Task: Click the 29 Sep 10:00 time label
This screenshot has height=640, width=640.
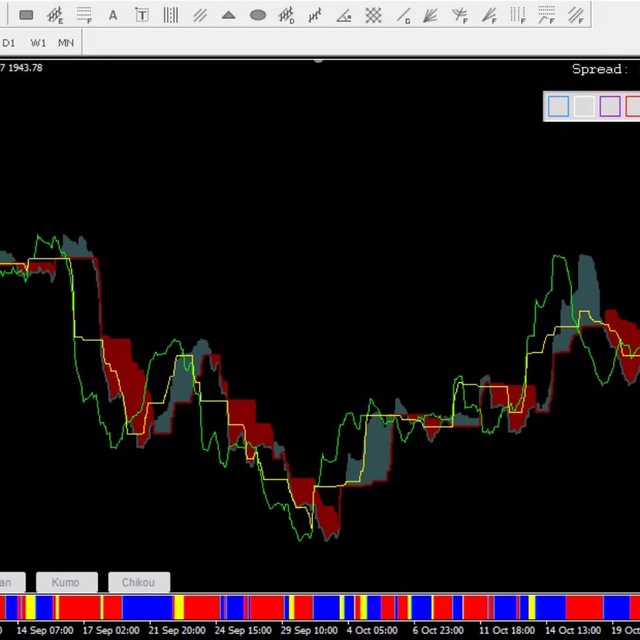Action: pyautogui.click(x=309, y=631)
